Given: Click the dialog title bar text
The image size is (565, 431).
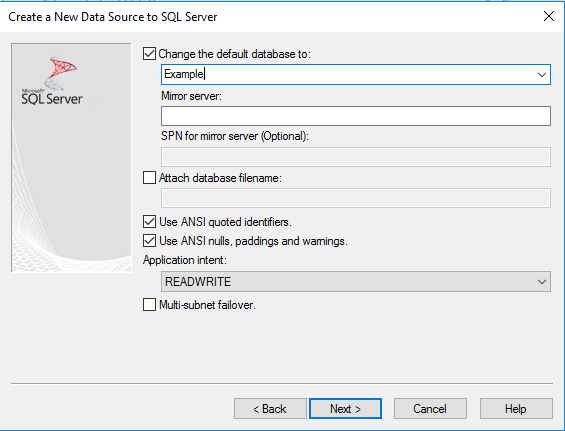Looking at the screenshot, I should click(x=113, y=17).
